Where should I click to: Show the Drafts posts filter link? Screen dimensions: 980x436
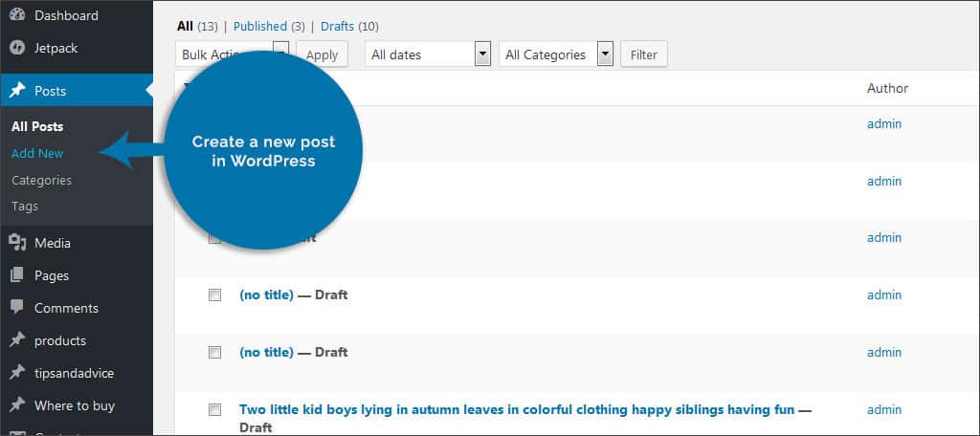pyautogui.click(x=338, y=26)
